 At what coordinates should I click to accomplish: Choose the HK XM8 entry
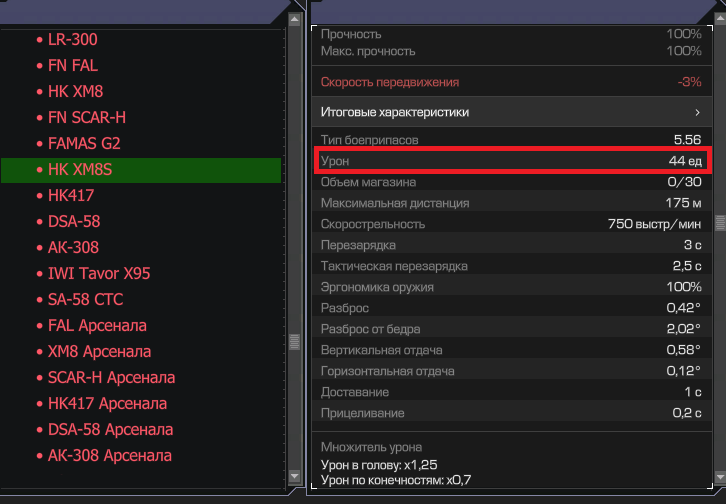pyautogui.click(x=75, y=91)
